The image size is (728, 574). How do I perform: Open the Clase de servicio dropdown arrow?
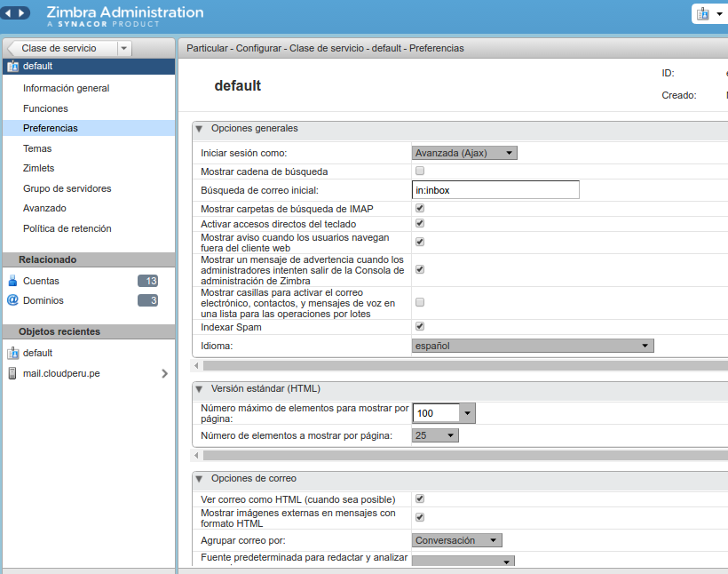tap(124, 48)
